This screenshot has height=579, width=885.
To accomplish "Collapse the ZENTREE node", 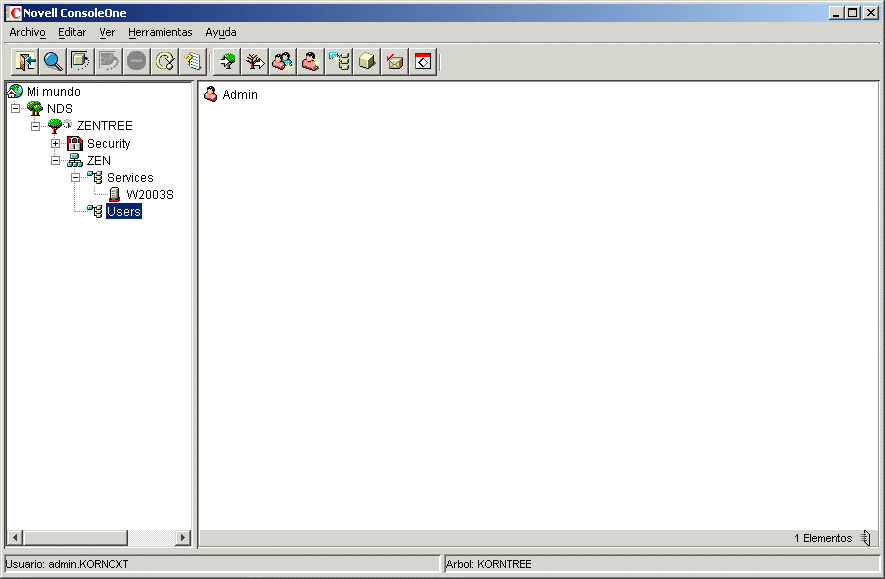I will [36, 126].
